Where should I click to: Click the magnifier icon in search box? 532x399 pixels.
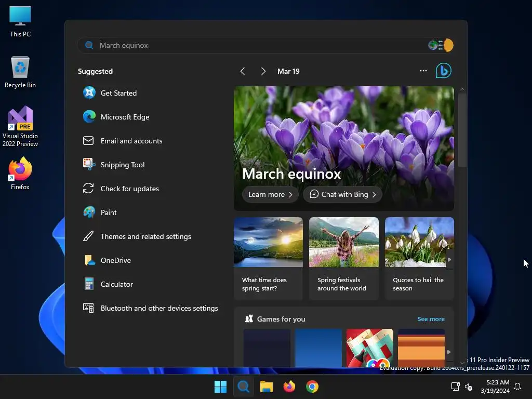89,45
